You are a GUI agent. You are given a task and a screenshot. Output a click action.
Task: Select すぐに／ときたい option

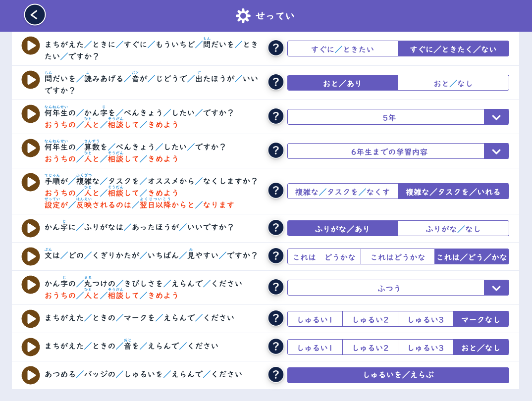343,49
